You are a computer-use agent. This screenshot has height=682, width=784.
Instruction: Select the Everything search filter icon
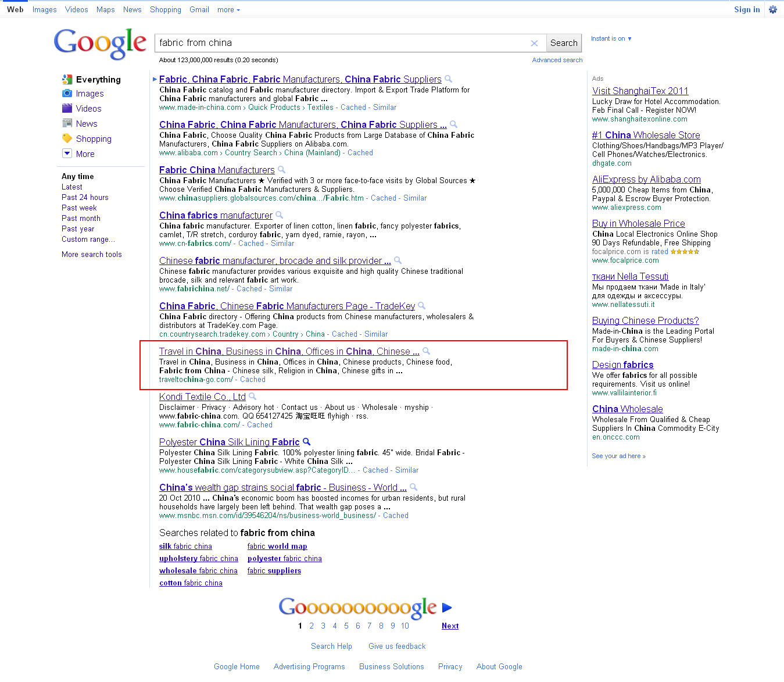point(67,79)
